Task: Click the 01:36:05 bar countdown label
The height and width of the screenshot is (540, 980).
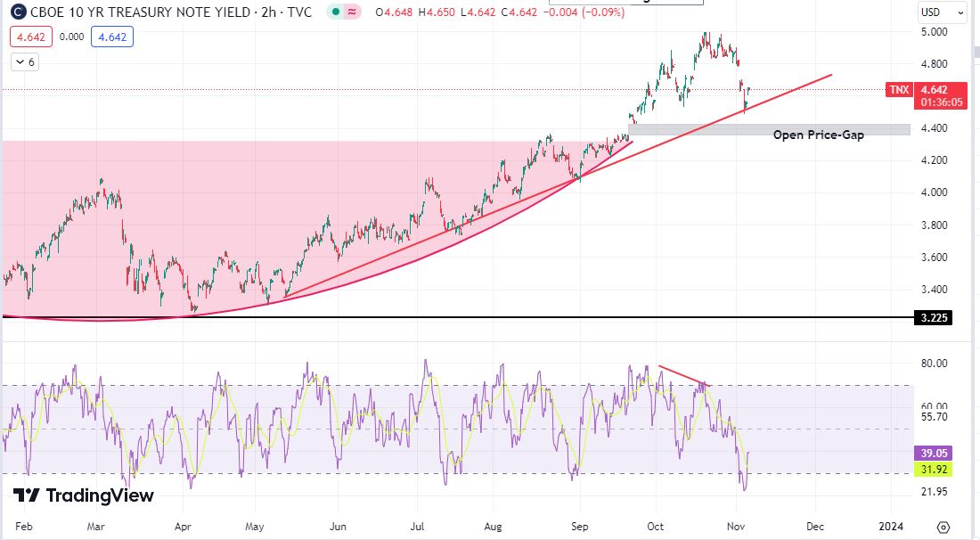Action: tap(942, 102)
